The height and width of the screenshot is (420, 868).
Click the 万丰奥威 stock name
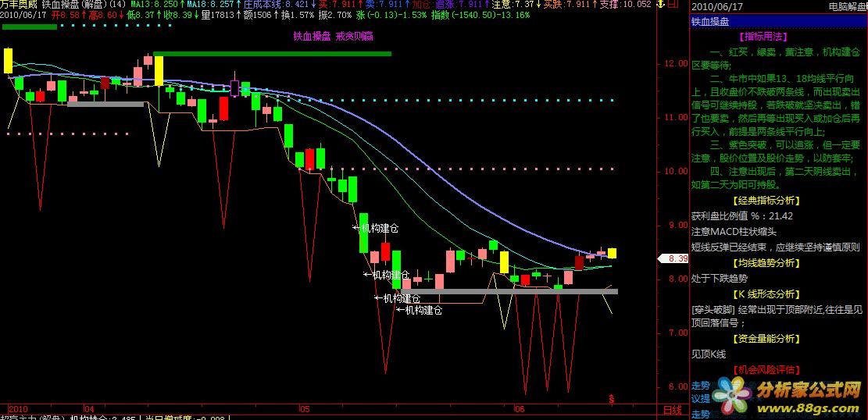click(x=19, y=5)
